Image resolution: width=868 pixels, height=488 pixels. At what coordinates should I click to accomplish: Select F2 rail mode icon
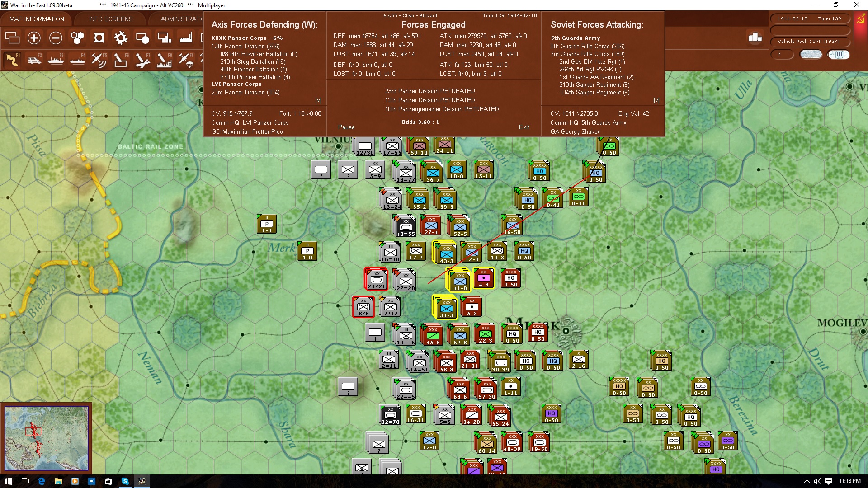(34, 60)
